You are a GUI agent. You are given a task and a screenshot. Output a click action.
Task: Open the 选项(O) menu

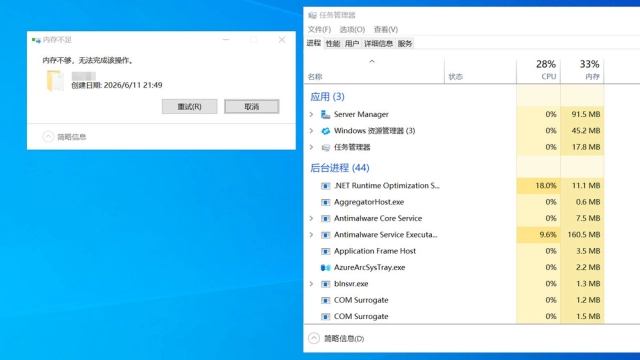pos(352,29)
